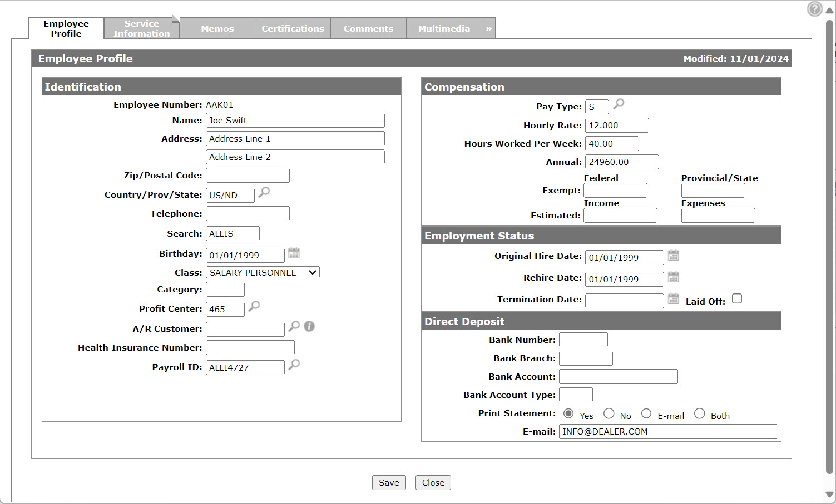Open Payroll ID lookup magnifier
Screen dimensions: 836x504
(294, 365)
